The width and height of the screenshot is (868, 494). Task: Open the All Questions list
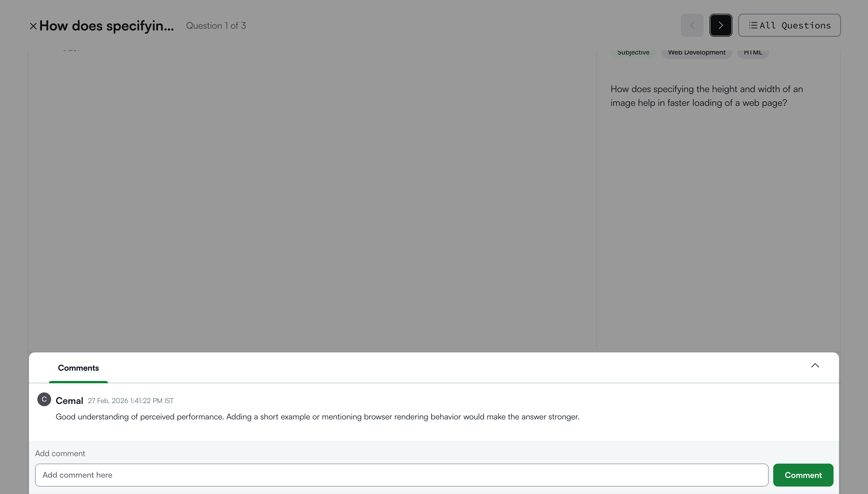789,26
